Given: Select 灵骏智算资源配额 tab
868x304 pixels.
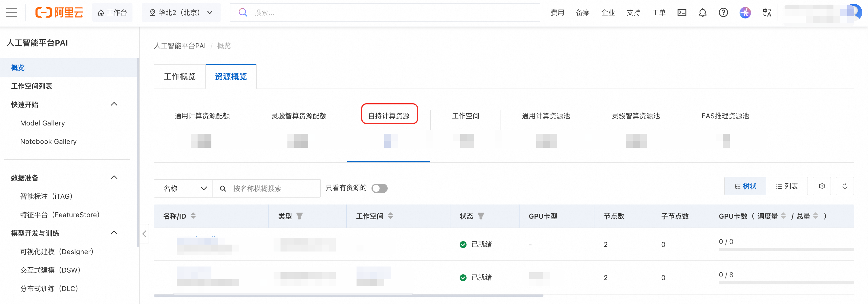Looking at the screenshot, I should click(x=299, y=116).
